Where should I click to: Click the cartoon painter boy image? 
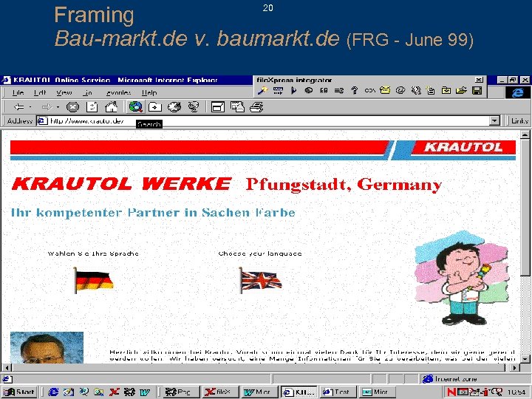click(x=462, y=279)
